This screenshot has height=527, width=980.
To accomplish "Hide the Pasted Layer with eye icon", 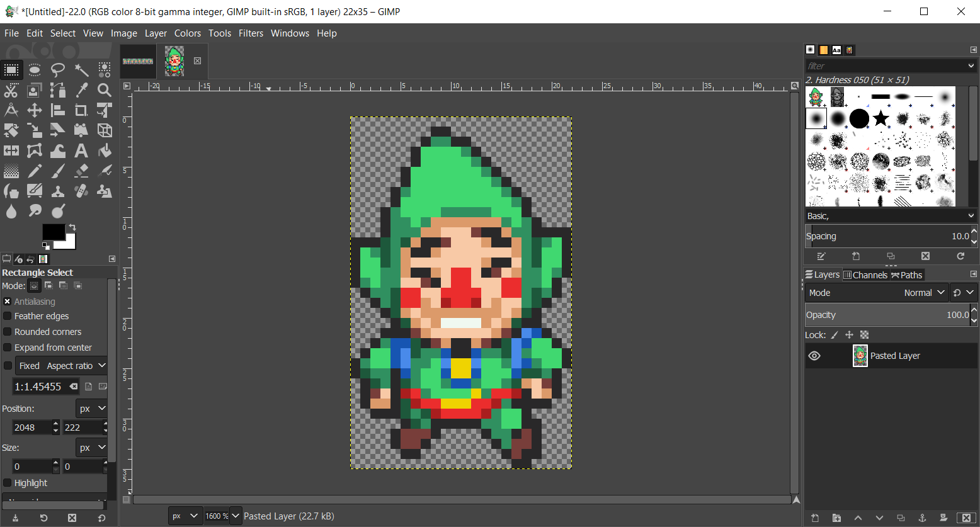I will tap(814, 356).
